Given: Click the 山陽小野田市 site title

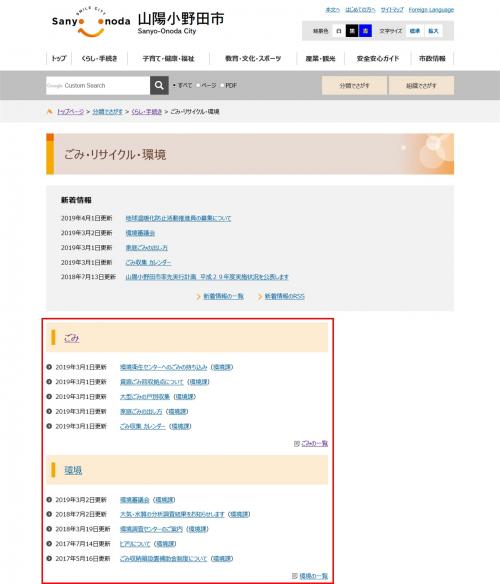Looking at the screenshot, I should (181, 19).
